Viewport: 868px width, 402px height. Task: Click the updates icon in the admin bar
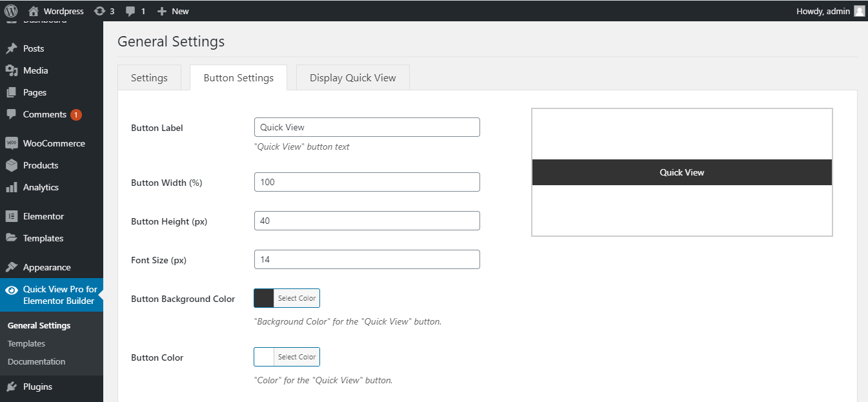point(101,10)
